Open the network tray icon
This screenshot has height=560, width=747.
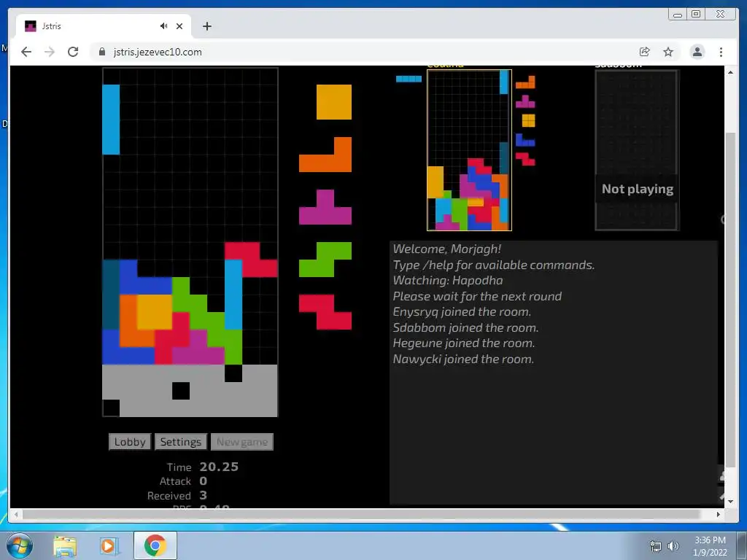[x=656, y=546]
